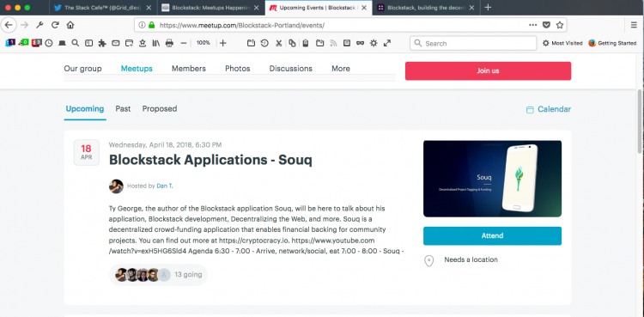Print the page using the printer icon
The width and height of the screenshot is (644, 317).
[169, 43]
